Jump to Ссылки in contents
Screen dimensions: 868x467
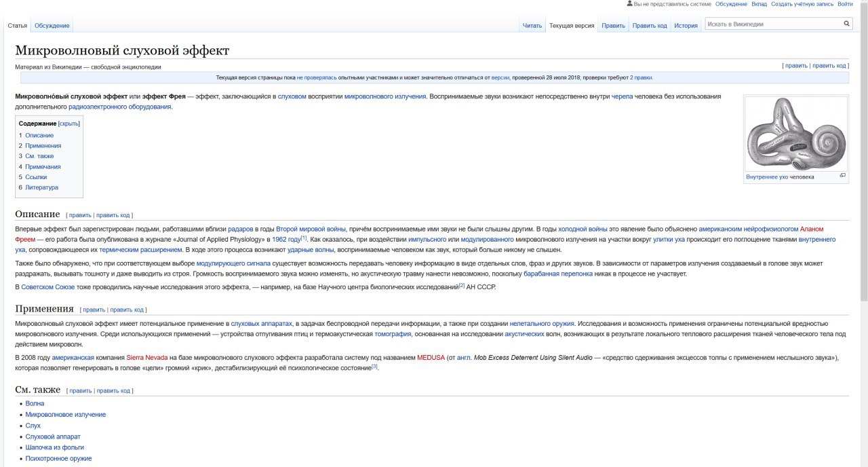coord(36,176)
